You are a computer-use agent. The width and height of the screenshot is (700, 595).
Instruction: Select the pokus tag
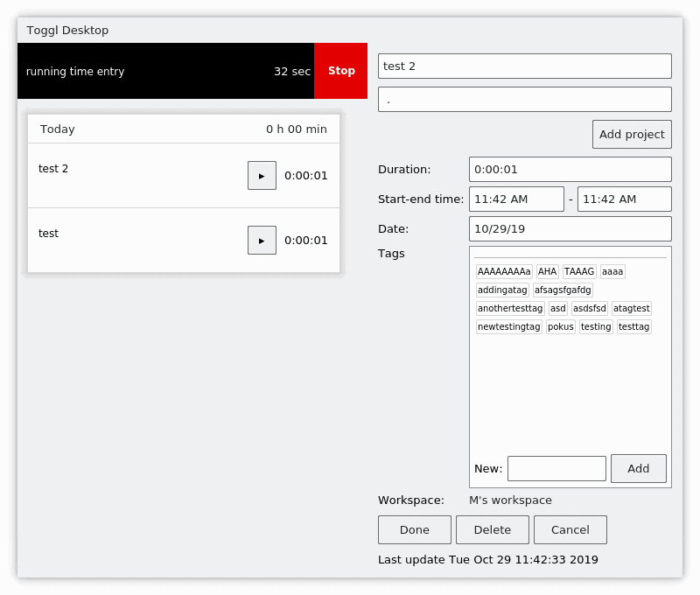pos(560,326)
